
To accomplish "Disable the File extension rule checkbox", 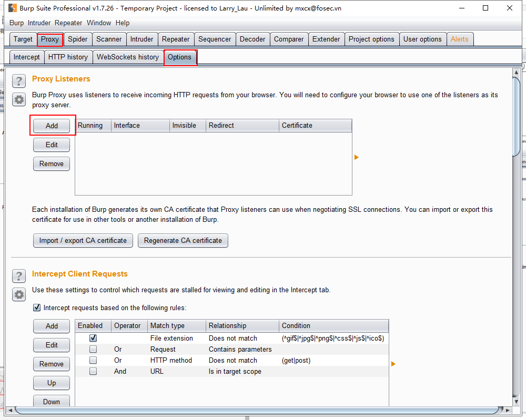I will (x=93, y=338).
